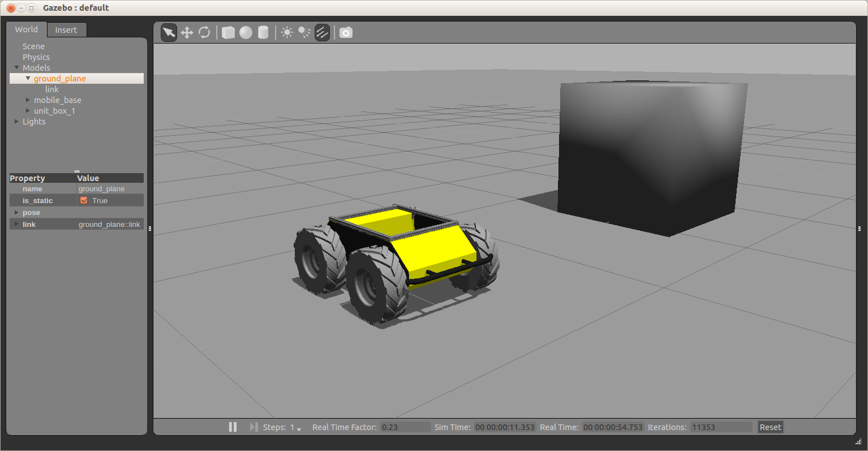
Task: Activate the translate mode tool
Action: (x=187, y=33)
